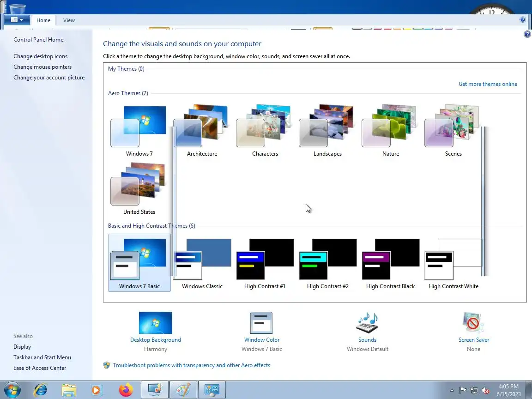Click the Window Color link text
Screen dimensions: 532x399
point(261,339)
